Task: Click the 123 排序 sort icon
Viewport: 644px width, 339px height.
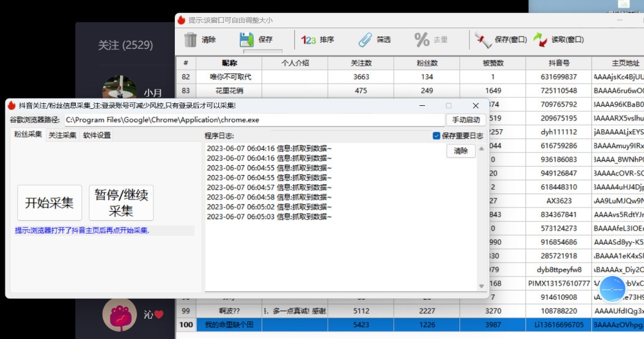Action: coord(308,40)
